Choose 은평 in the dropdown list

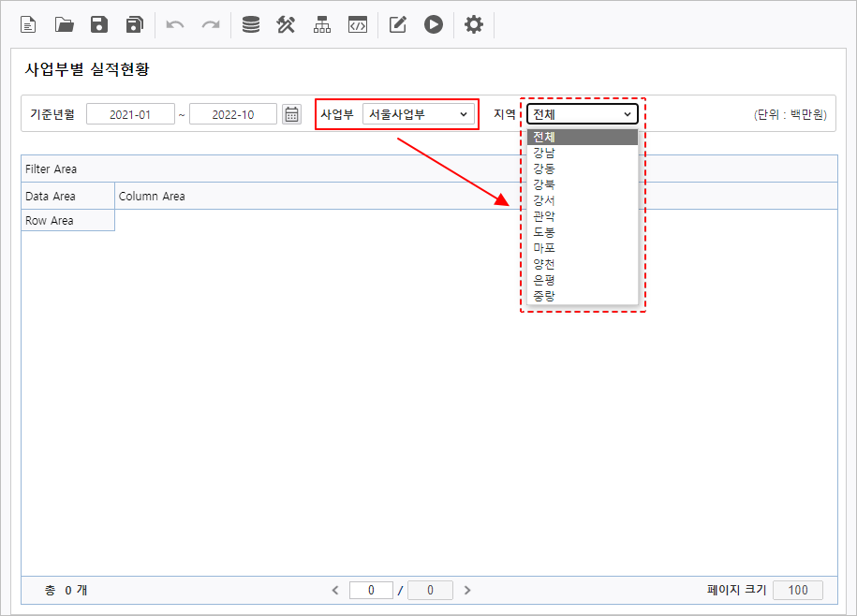tap(544, 280)
